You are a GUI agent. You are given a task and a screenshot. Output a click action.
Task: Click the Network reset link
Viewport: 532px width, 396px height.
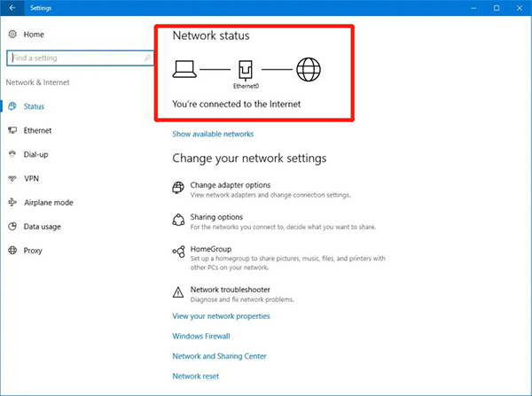(x=195, y=376)
